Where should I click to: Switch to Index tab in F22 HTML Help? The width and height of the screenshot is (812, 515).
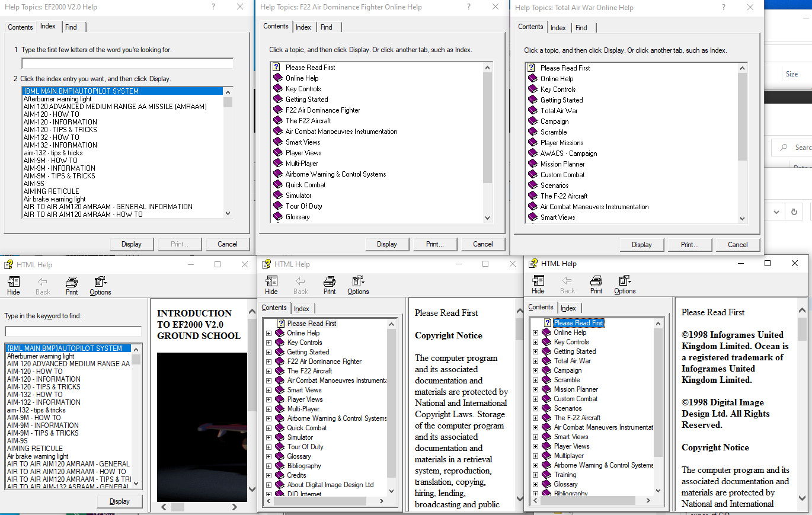302,309
